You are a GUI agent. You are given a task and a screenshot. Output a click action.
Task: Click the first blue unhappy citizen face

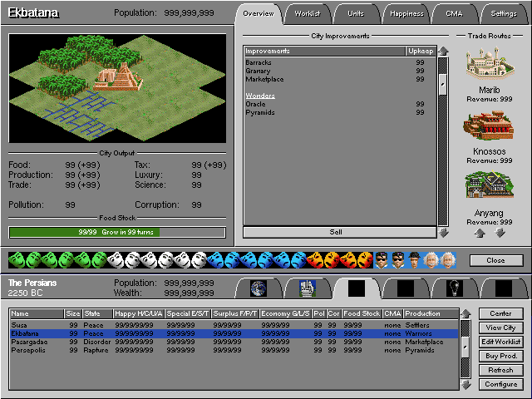pyautogui.click(x=215, y=260)
